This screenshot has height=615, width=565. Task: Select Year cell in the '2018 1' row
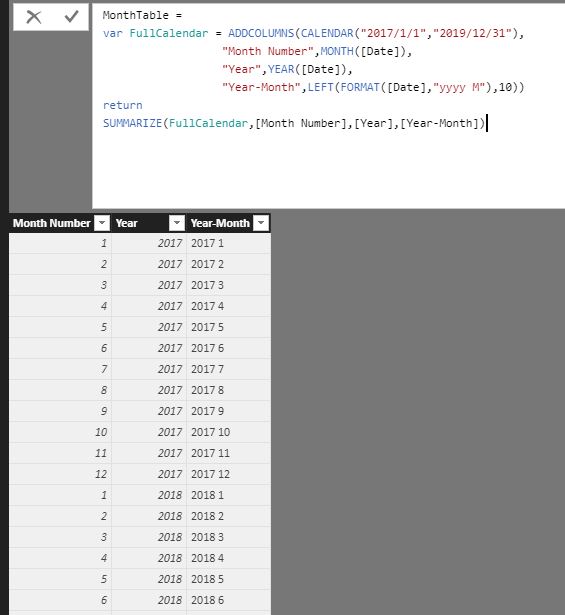149,495
